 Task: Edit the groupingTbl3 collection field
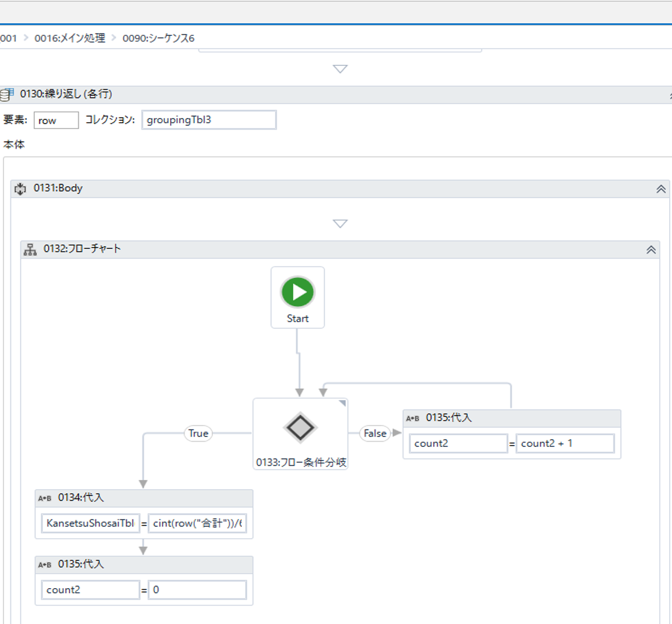pyautogui.click(x=209, y=120)
